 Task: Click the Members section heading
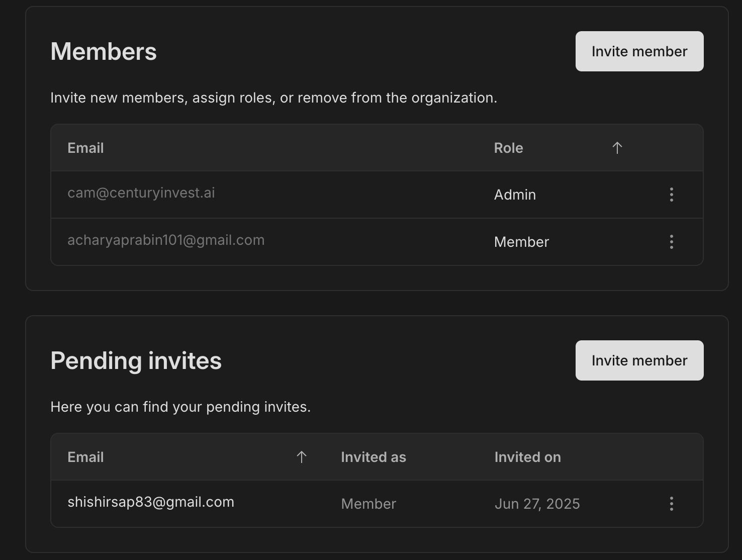point(104,51)
